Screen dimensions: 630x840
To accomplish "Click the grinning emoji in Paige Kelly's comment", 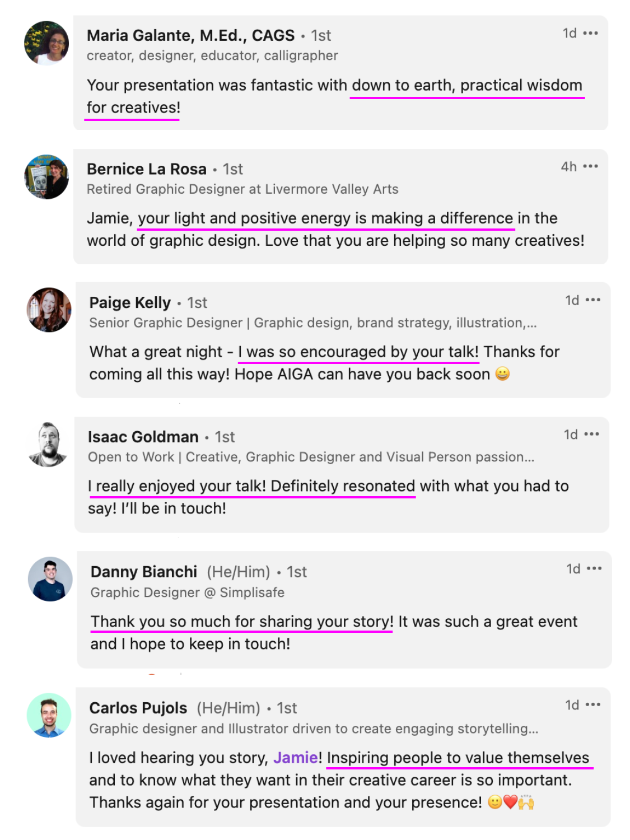I will [x=502, y=374].
